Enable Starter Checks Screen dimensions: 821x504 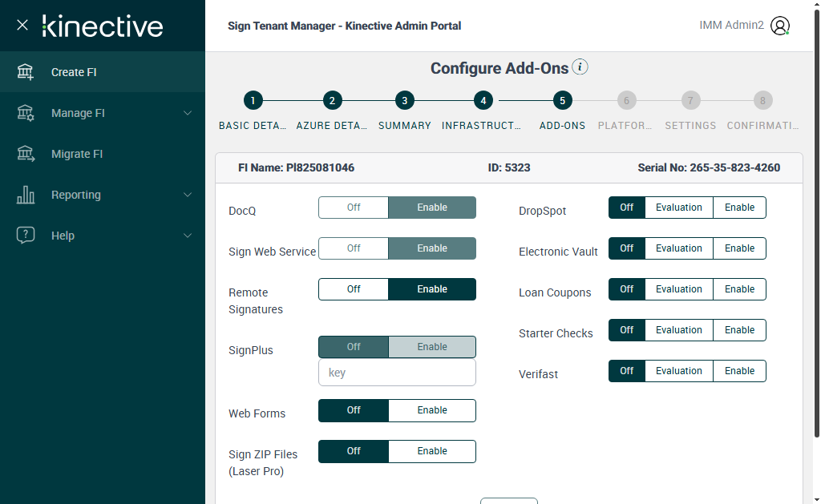739,329
